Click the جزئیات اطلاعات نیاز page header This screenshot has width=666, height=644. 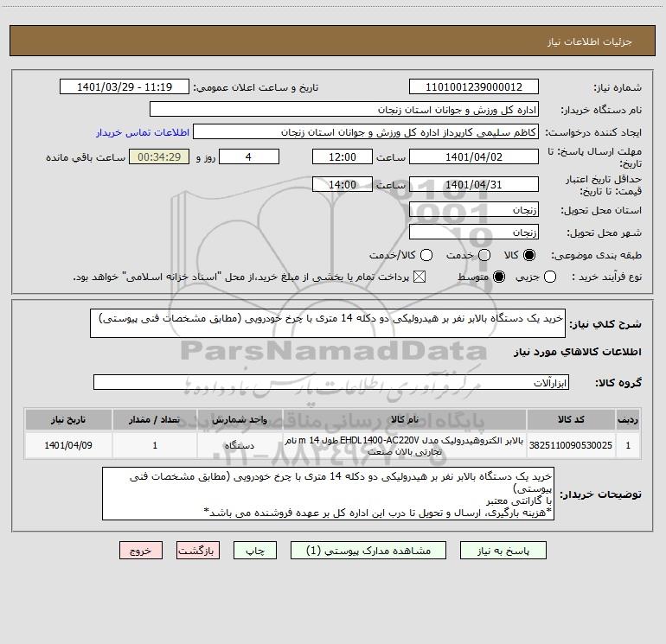click(x=590, y=41)
